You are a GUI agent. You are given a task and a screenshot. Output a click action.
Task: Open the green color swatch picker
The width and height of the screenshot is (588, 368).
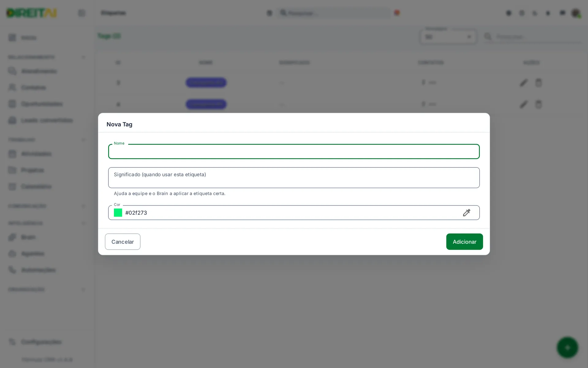pos(118,213)
